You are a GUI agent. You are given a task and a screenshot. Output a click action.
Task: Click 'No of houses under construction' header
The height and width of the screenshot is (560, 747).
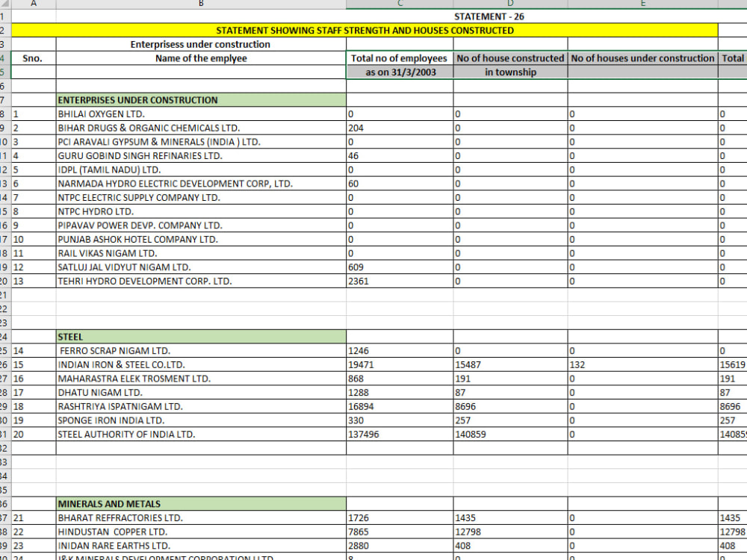[x=642, y=58]
